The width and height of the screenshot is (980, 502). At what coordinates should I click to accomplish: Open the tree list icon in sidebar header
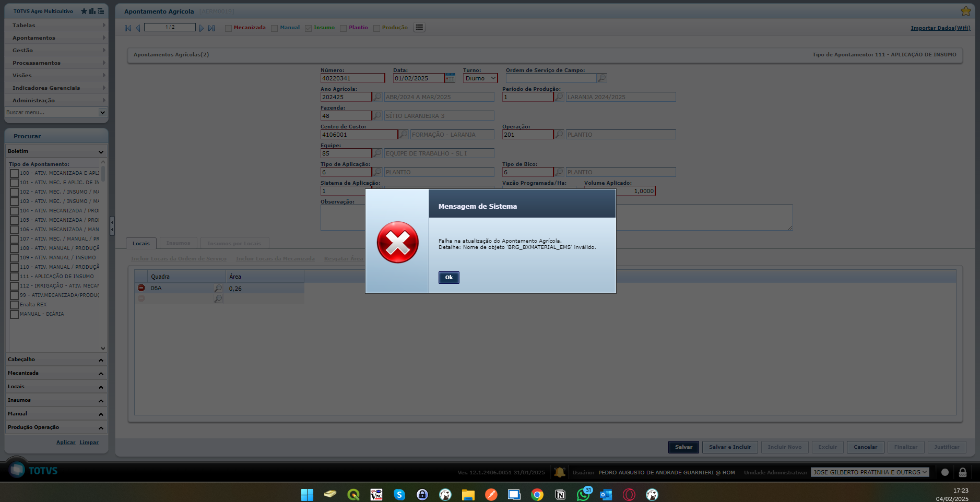coord(101,11)
